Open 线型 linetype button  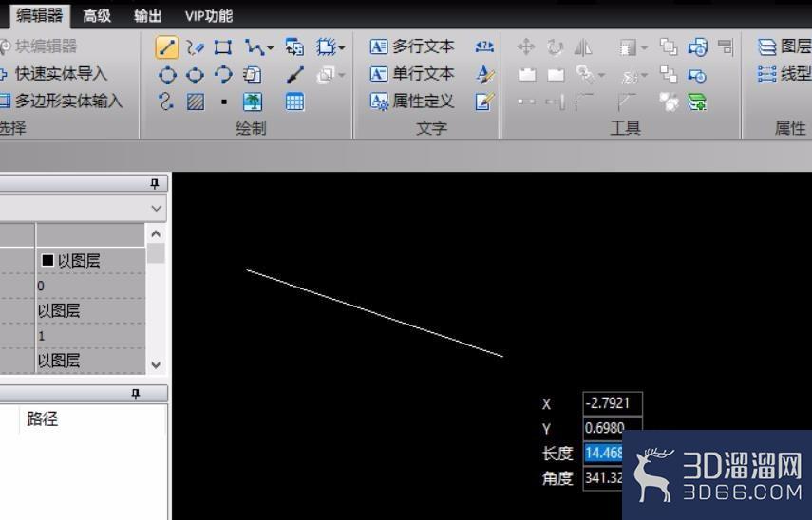(784, 74)
